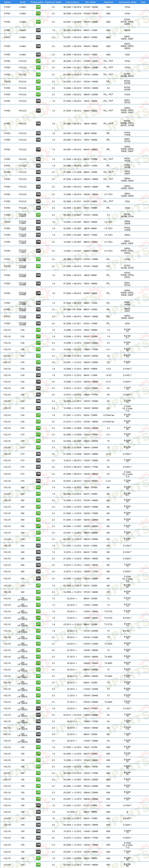The height and width of the screenshot is (868, 149).
Task: Select the T3 GTDi body cell
Action: click(108, 612)
